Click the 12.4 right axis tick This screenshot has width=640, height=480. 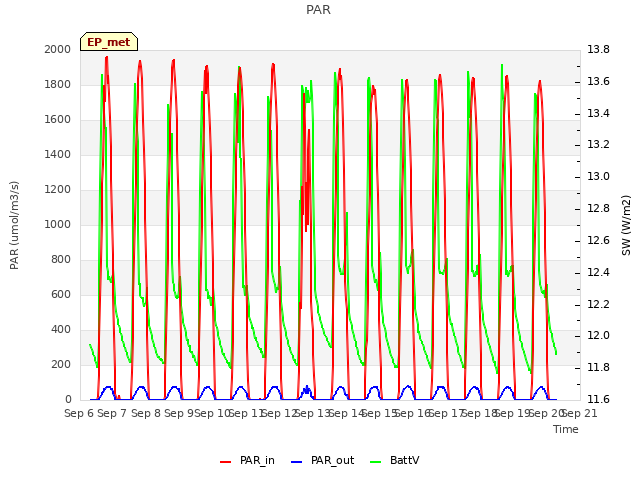pos(598,272)
